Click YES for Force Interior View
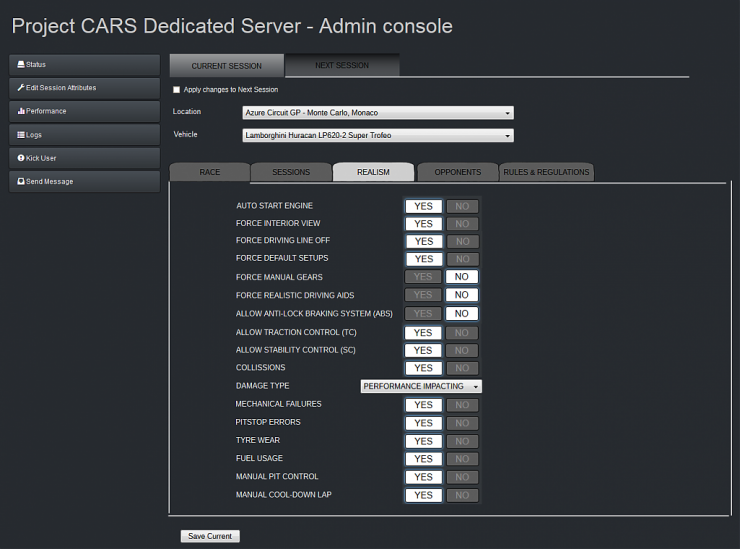The height and width of the screenshot is (549, 740). (423, 224)
